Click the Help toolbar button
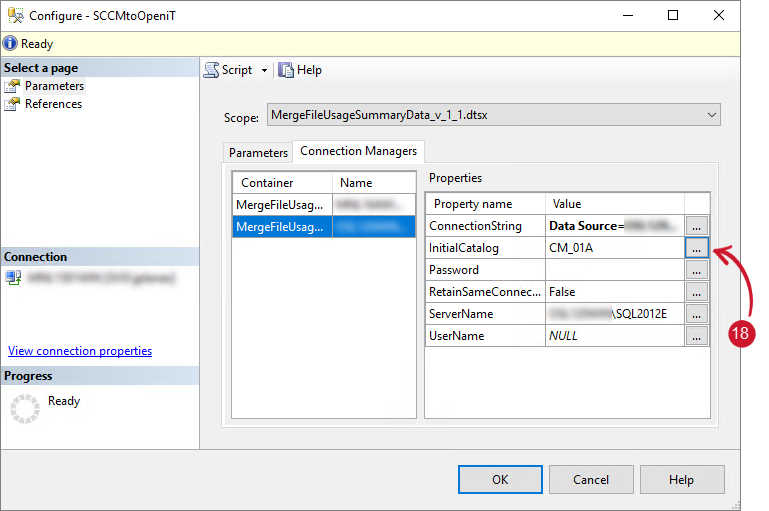 [x=300, y=70]
